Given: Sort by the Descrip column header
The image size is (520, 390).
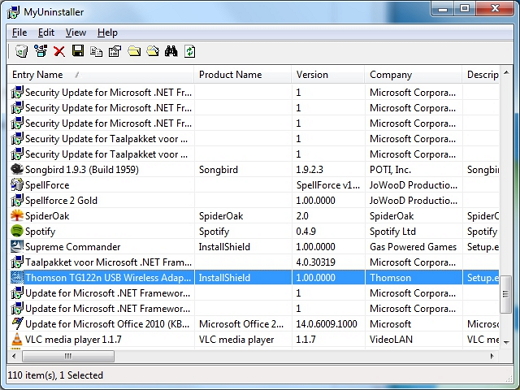Looking at the screenshot, I should pyautogui.click(x=481, y=75).
